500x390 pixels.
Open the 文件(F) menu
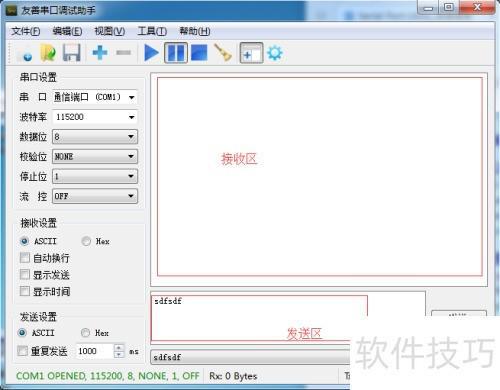coord(26,31)
